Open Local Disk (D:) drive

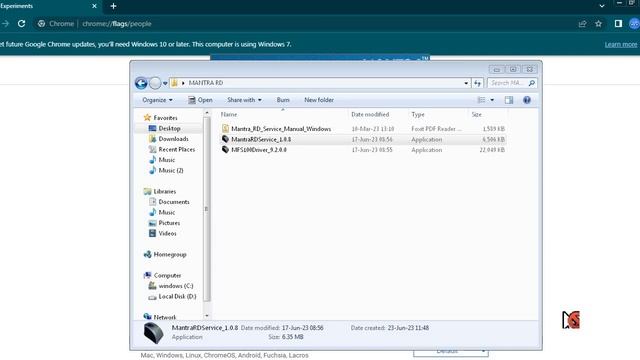(177, 297)
